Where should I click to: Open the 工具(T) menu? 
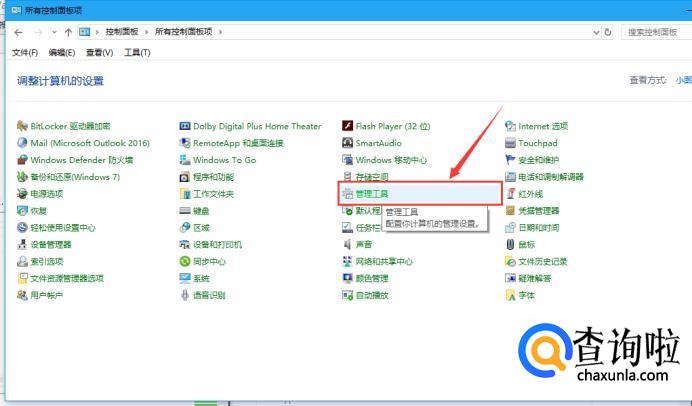click(x=137, y=53)
